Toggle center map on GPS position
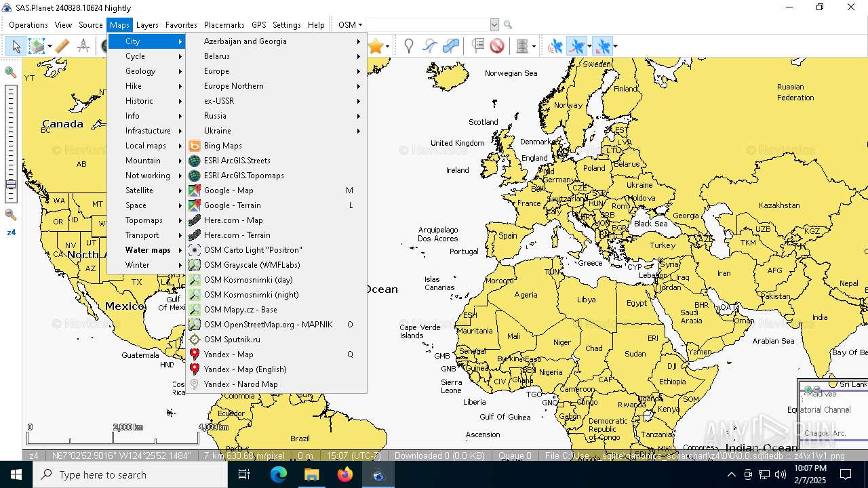The image size is (868, 488). (x=602, y=46)
